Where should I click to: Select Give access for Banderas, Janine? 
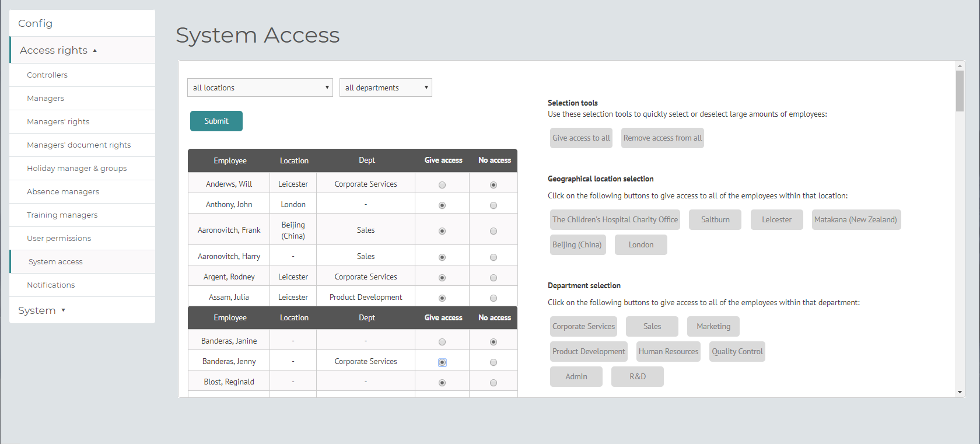[442, 342]
